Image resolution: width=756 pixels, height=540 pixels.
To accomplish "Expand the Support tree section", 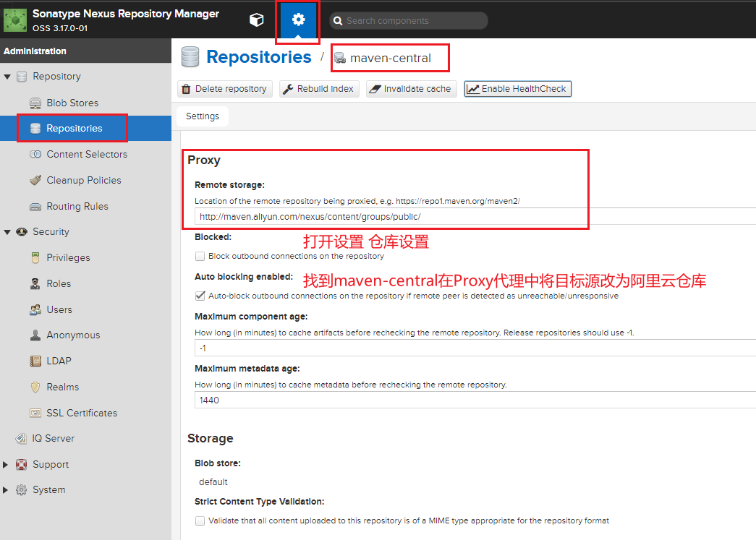I will [5, 465].
